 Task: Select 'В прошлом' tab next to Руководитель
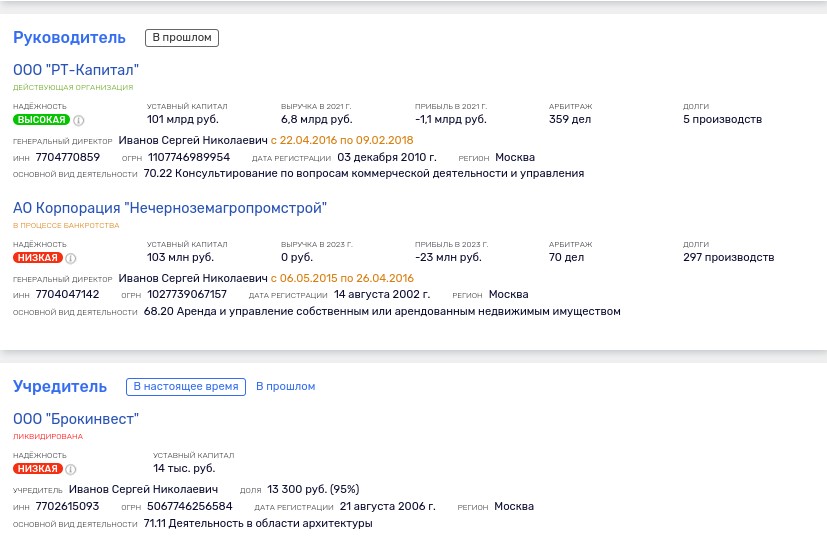coord(181,38)
